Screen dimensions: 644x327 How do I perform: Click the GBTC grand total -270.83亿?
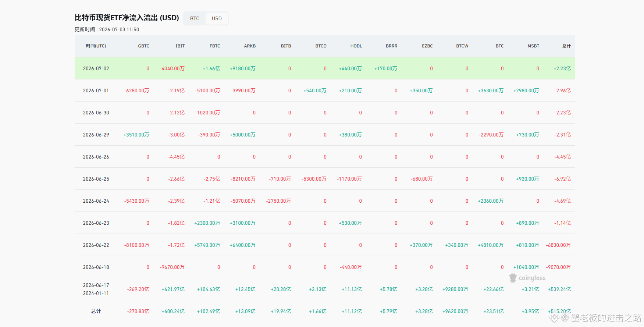point(138,311)
